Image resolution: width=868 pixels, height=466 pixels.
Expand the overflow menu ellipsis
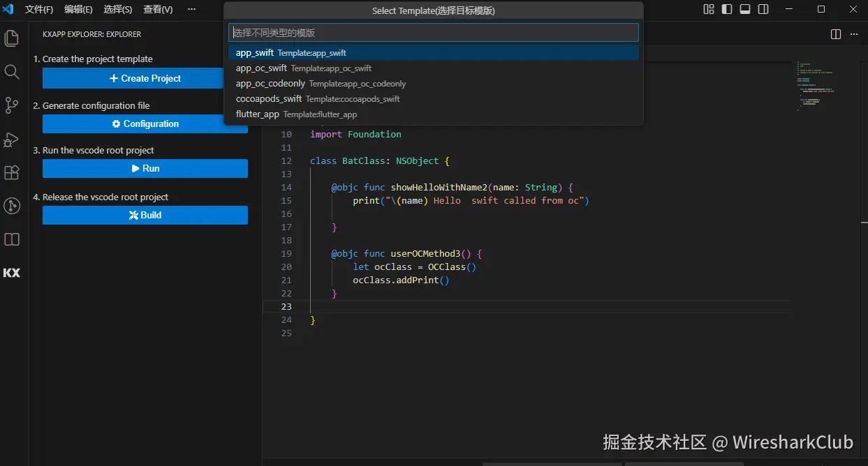[x=192, y=10]
